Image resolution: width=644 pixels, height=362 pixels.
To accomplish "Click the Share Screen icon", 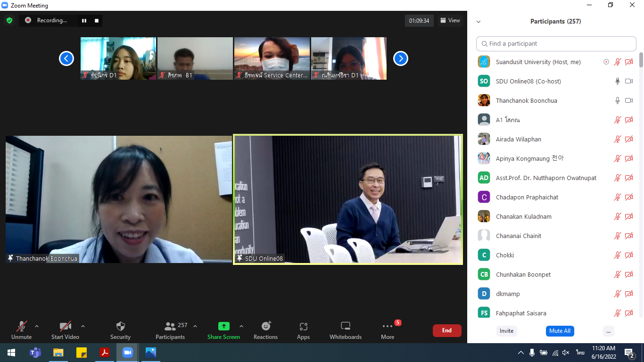I will [223, 326].
